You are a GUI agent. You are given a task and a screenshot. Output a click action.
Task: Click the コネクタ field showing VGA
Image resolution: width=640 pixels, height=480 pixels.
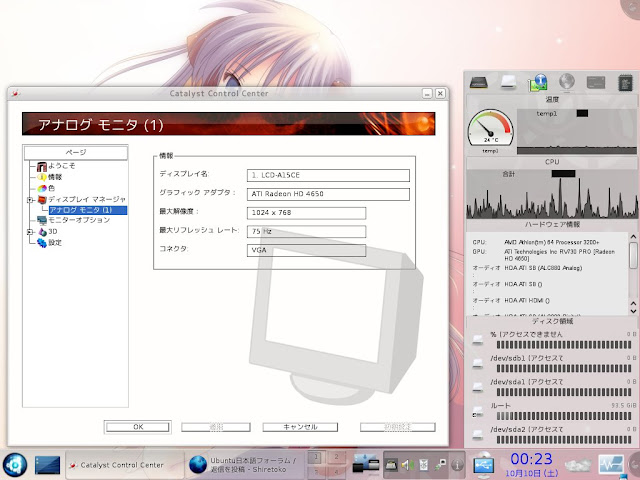pos(306,250)
